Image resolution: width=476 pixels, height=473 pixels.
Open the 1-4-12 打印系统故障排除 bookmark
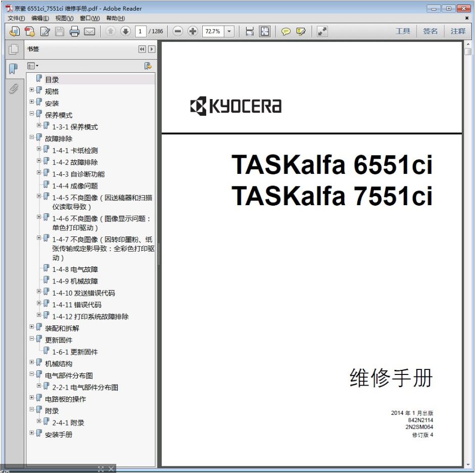click(x=90, y=317)
